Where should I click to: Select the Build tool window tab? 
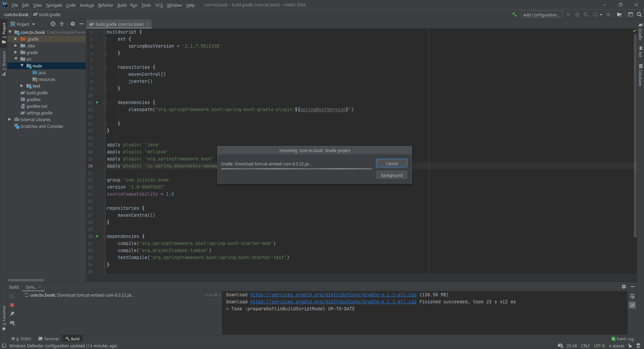[x=72, y=339]
